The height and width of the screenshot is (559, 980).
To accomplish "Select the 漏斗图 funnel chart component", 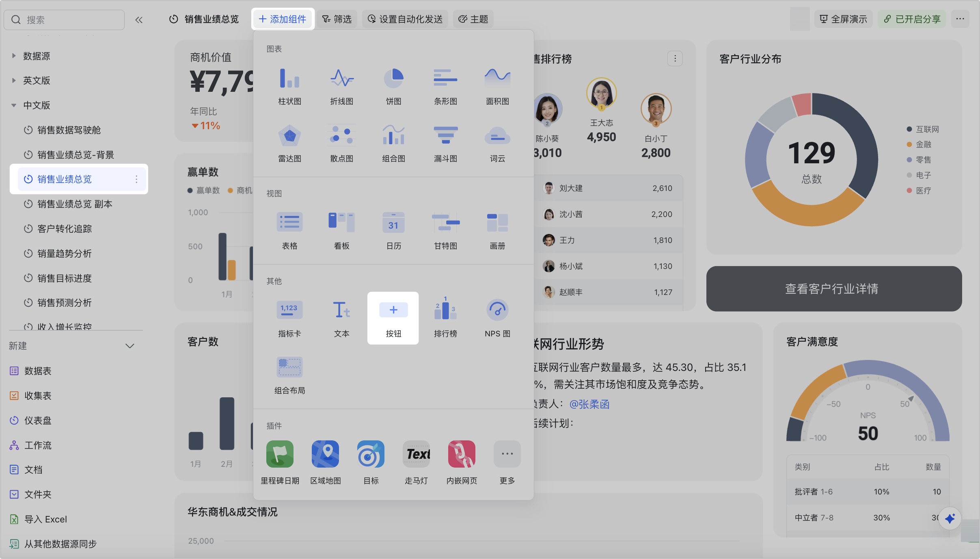I will (445, 144).
